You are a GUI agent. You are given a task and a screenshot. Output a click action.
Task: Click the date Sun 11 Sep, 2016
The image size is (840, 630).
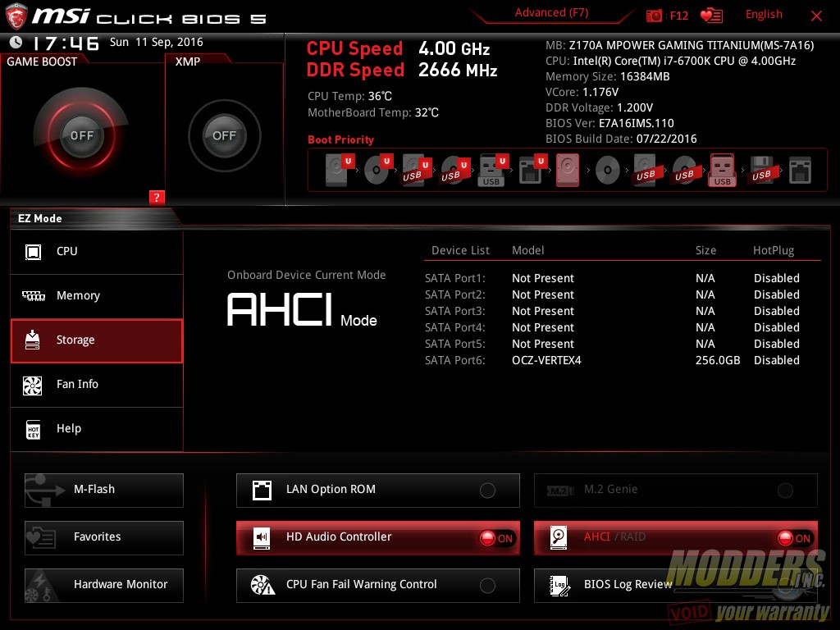[157, 43]
